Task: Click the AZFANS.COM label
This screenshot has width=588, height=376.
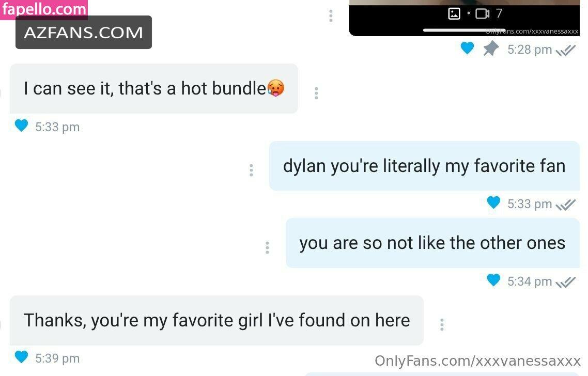Action: point(84,33)
